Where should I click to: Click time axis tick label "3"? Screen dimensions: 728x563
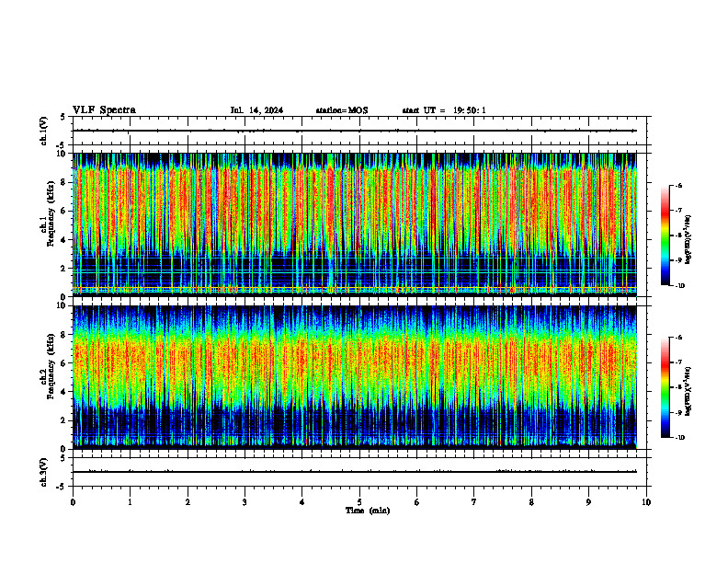pos(245,502)
